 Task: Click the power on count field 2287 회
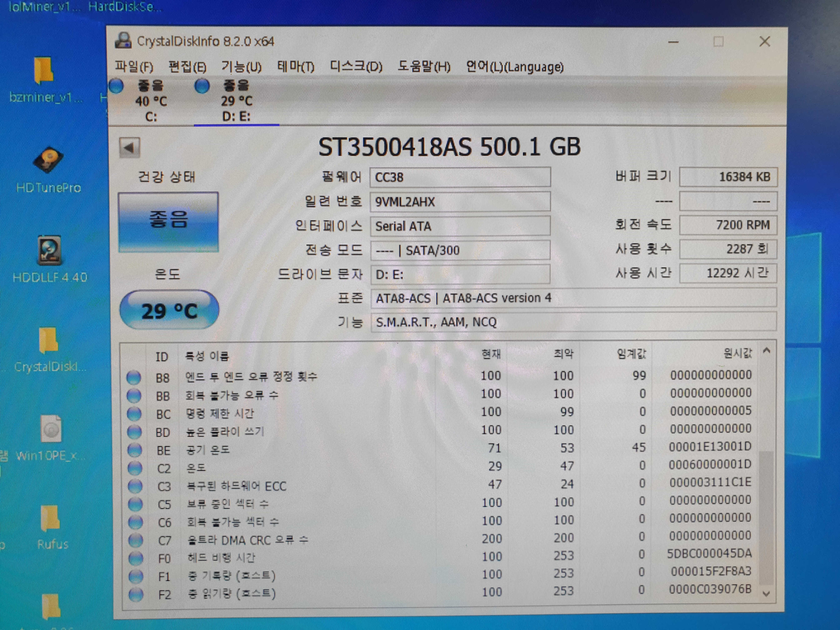pos(728,249)
